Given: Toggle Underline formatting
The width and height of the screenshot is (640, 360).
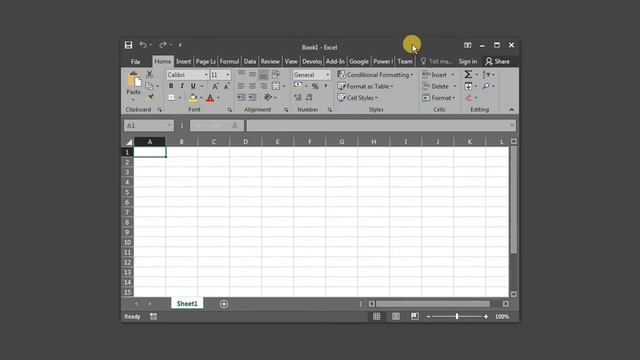Looking at the screenshot, I should 193,86.
